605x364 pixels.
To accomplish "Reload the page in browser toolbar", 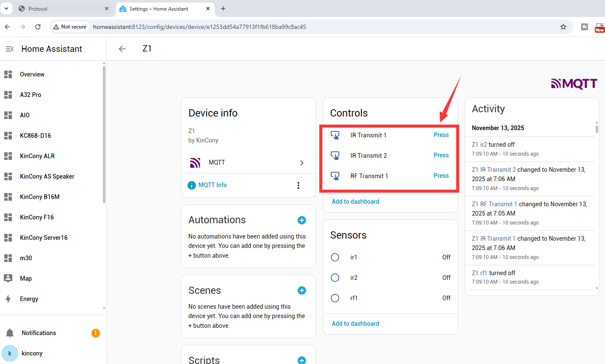I will 38,27.
